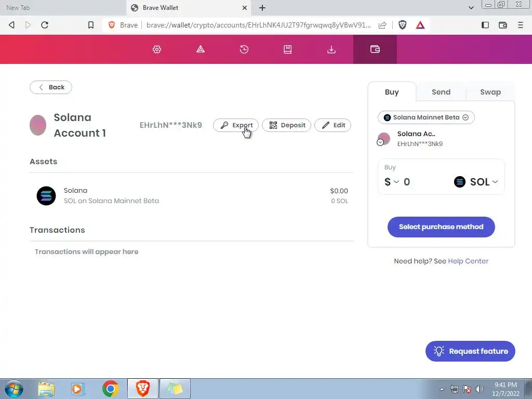
Task: Open the Windows Start menu
Action: tap(14, 389)
